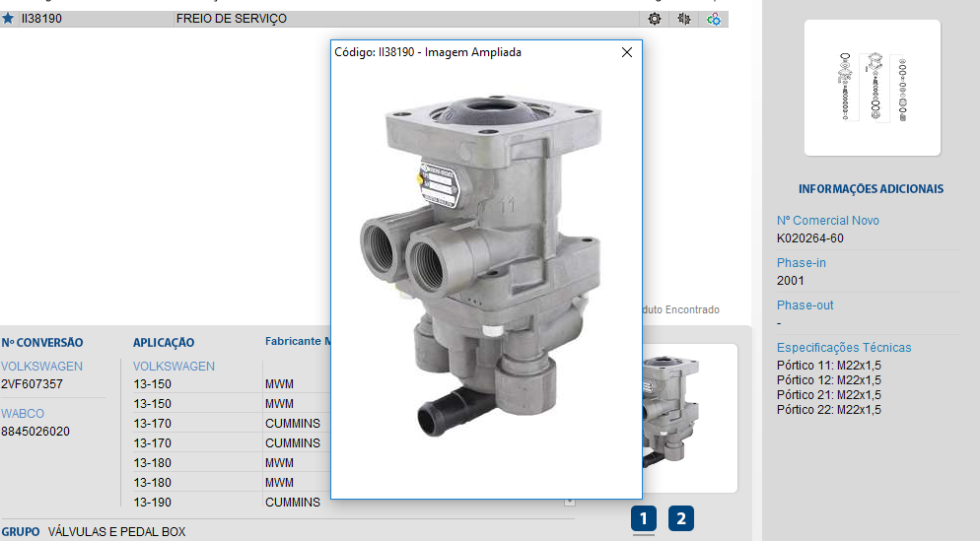Click the star icon beside code II38190

8,19
